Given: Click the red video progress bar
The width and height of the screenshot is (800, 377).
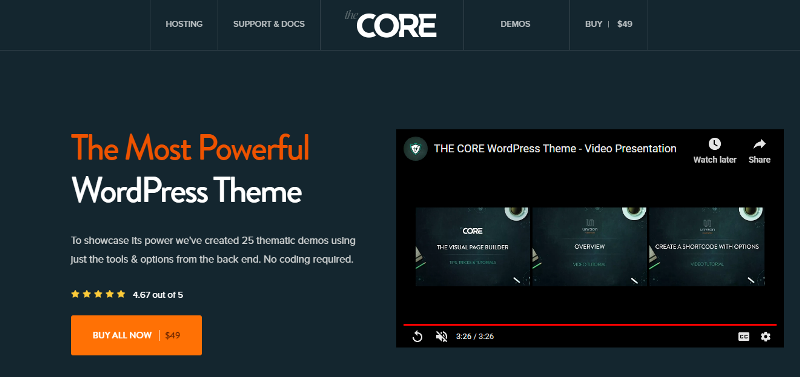Looking at the screenshot, I should [590, 324].
